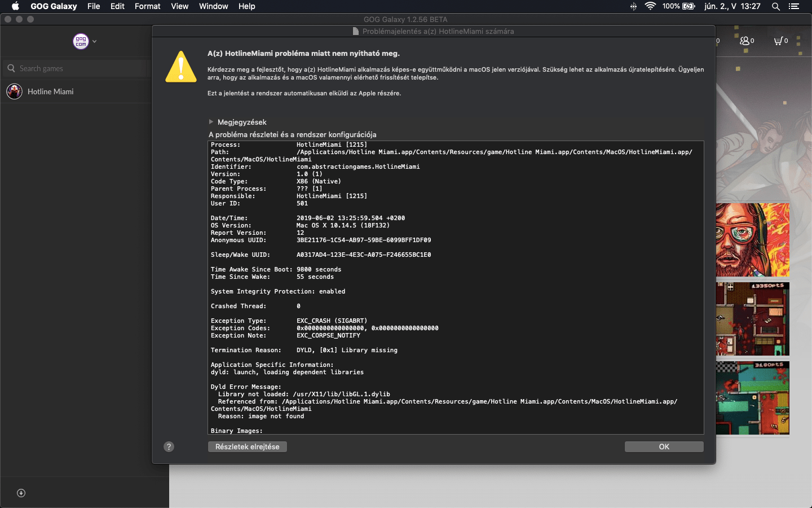Viewport: 812px width, 508px height.
Task: Click the Részletek elrejtése button
Action: pos(248,446)
